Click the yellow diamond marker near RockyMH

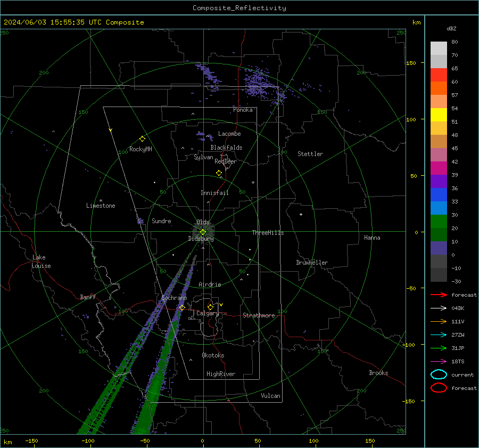pos(142,139)
